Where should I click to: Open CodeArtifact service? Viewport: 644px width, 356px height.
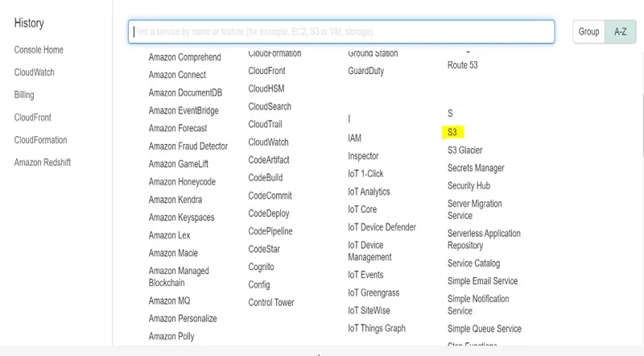[x=269, y=160]
